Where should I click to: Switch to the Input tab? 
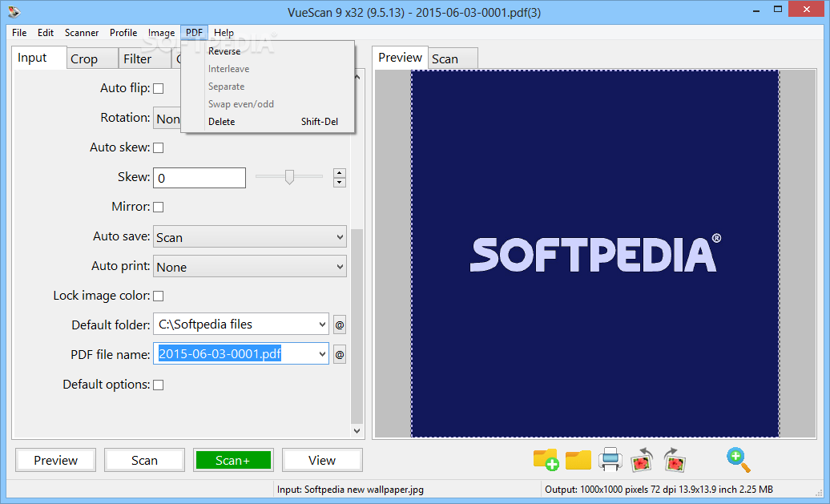38,58
